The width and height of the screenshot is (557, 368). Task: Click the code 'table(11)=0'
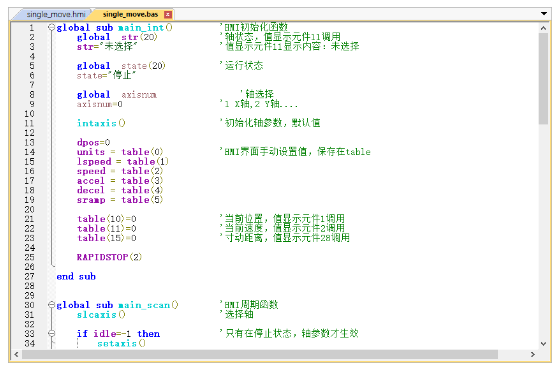pos(107,228)
